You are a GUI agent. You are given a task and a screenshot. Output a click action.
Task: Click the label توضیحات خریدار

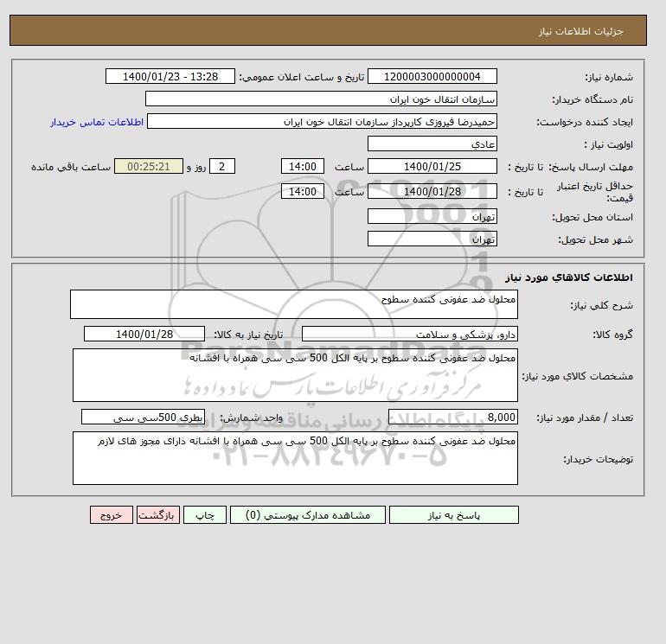tap(598, 459)
